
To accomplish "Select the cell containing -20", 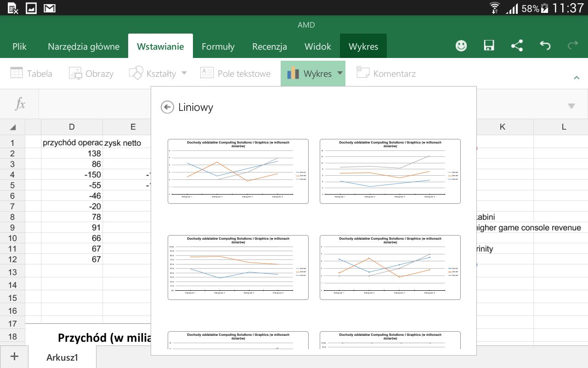I will tap(72, 206).
